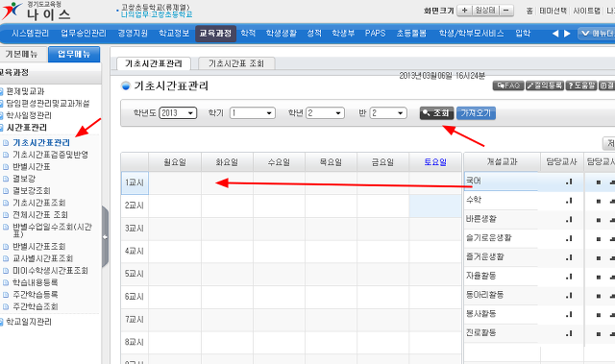Expand 담임편성관리및교과개설 in the sidebar
Screen dimensions: 615x364
click(48, 104)
